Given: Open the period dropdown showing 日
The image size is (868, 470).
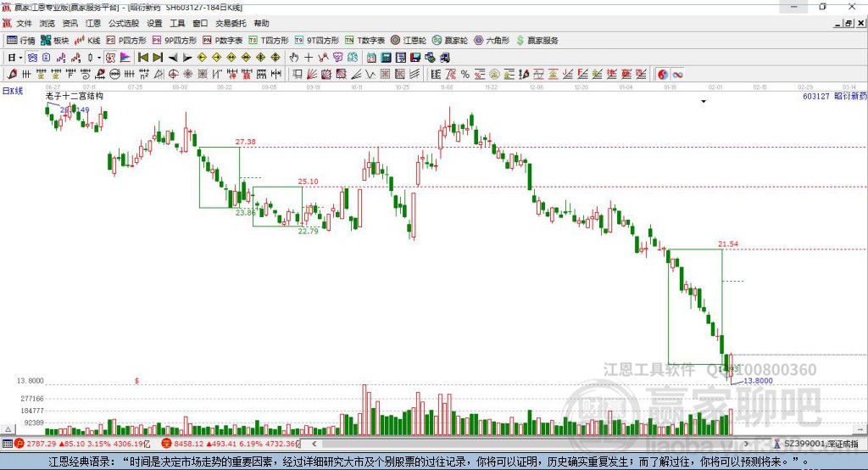Looking at the screenshot, I should [15, 57].
